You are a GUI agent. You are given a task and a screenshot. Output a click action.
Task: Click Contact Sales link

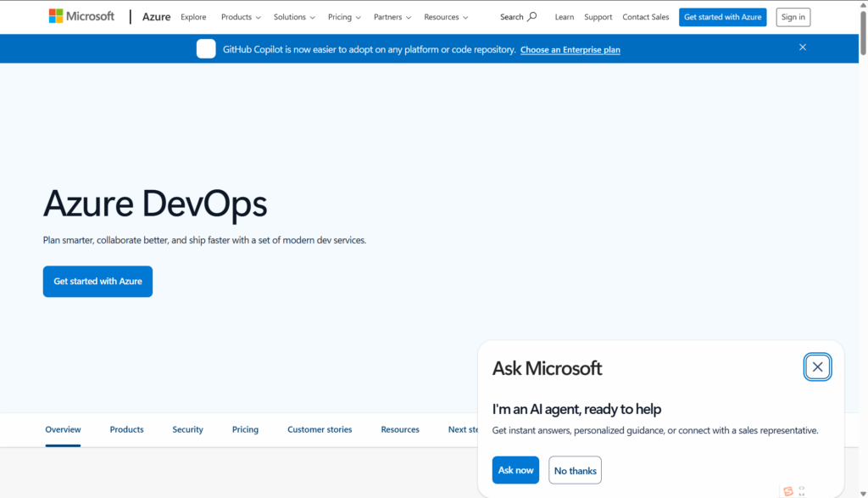pos(645,17)
